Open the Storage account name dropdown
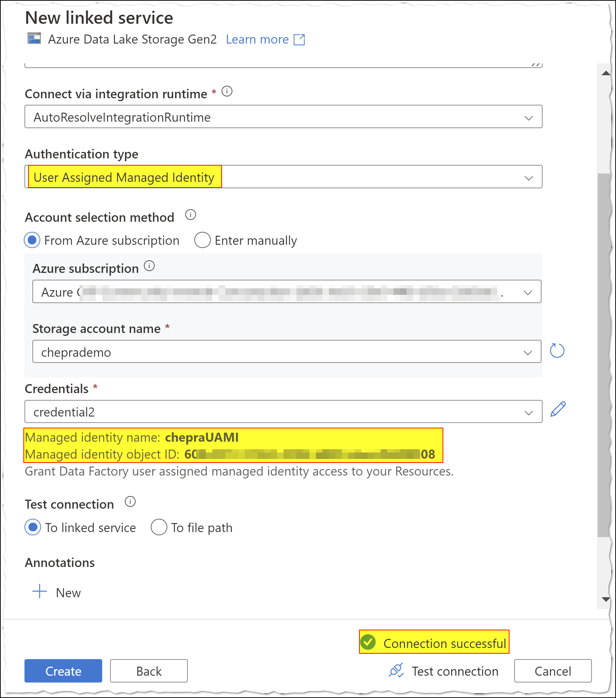Screen dimensions: 616x698 (x=287, y=352)
